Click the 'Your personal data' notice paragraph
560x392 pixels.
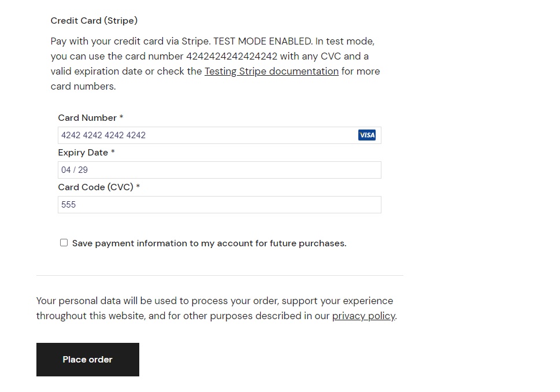point(217,308)
